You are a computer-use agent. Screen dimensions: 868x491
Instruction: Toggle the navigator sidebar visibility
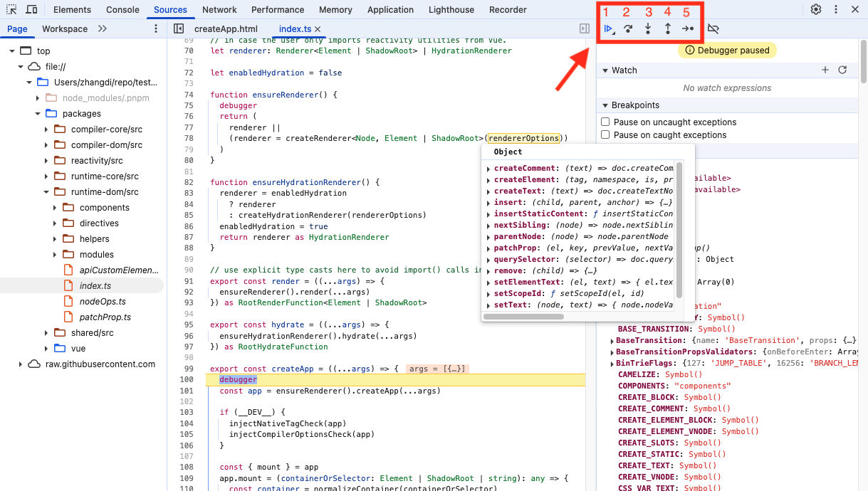coord(180,28)
